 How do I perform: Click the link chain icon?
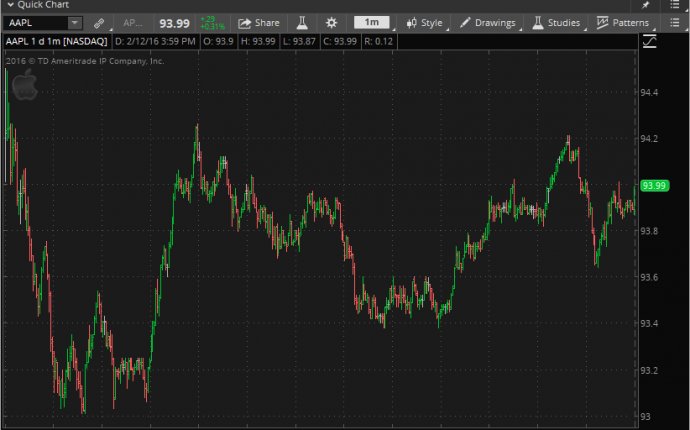(x=99, y=23)
